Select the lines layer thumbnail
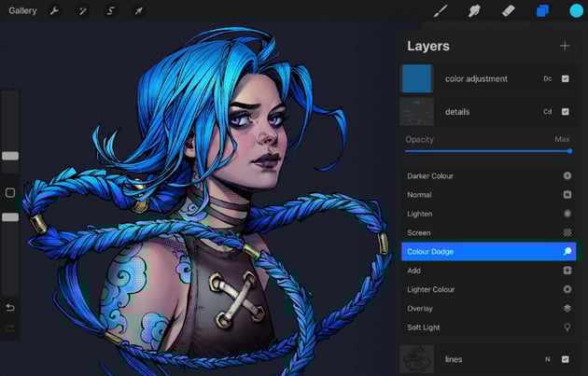 point(416,359)
